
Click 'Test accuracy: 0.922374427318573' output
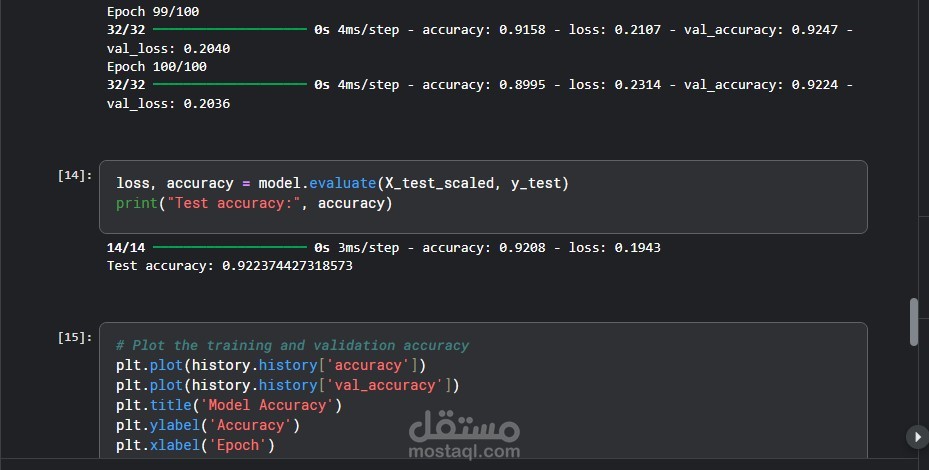pyautogui.click(x=229, y=266)
